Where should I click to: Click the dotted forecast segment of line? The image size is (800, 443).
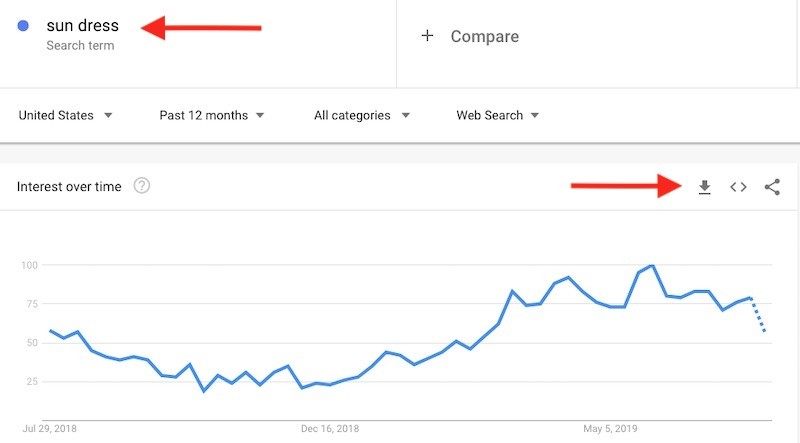coord(758,315)
